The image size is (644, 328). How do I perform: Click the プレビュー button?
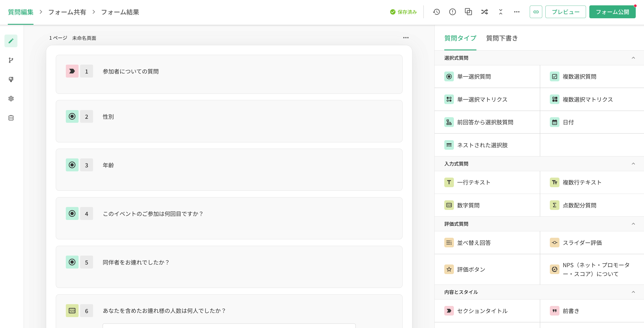(565, 12)
